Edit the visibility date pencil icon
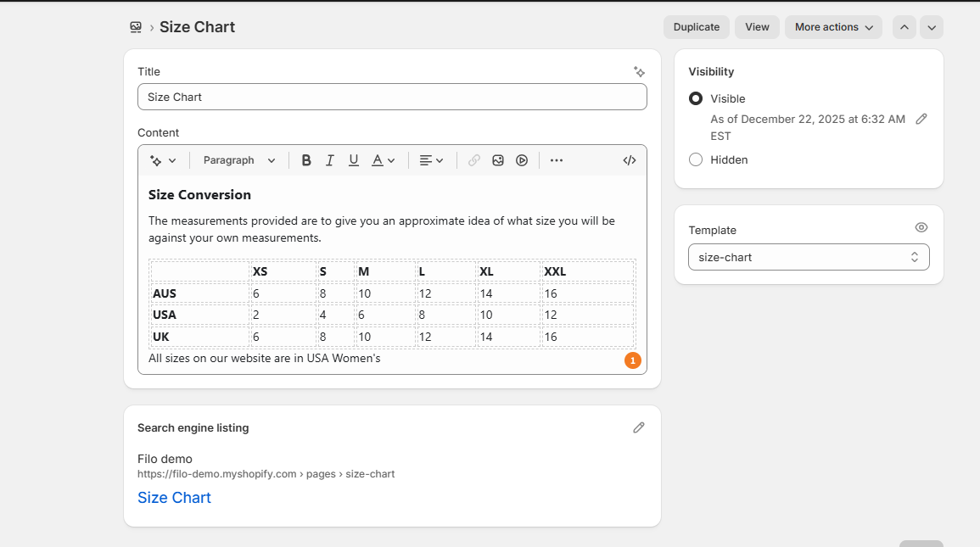 (x=921, y=119)
